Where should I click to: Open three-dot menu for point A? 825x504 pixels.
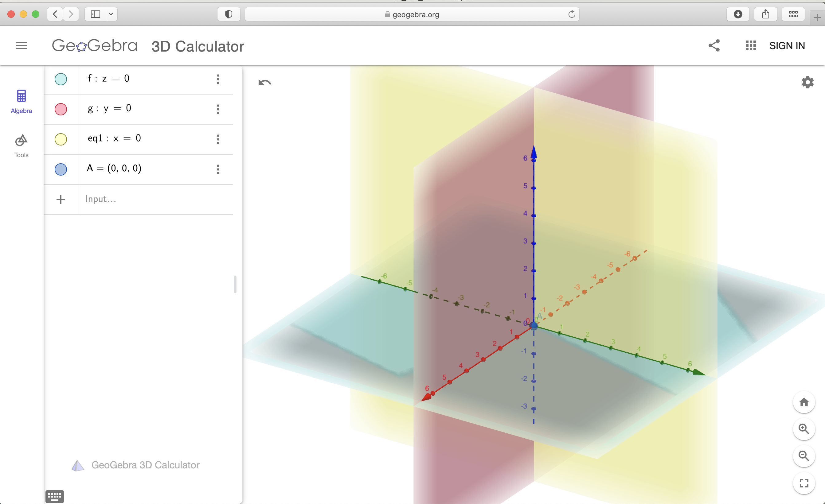[218, 169]
